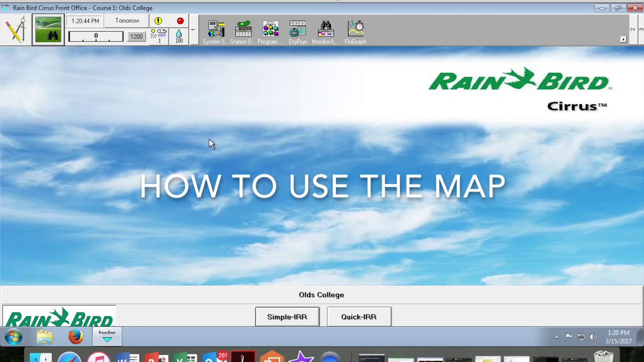Launch the DryRun module
This screenshot has height=362, width=644.
(298, 33)
